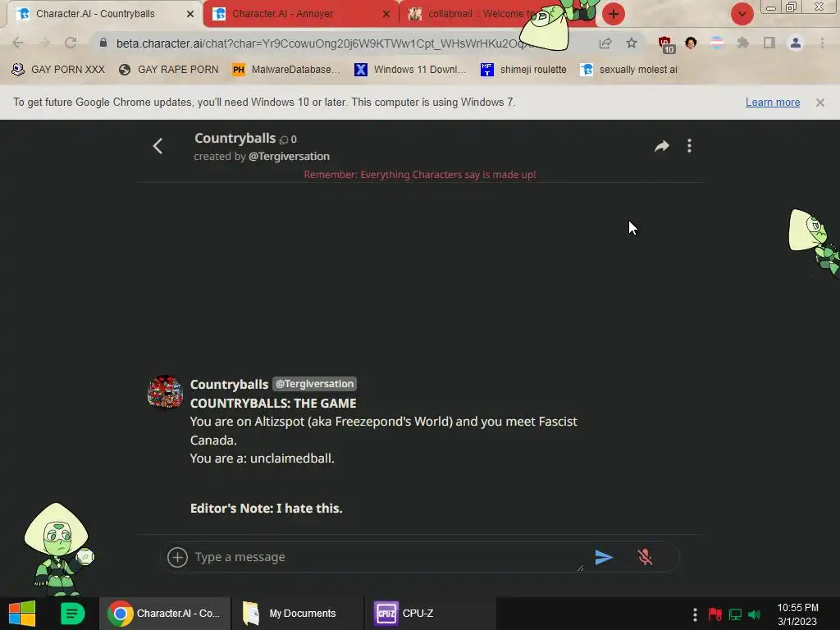Viewport: 840px width, 630px height.
Task: Open the volume speaker tray icon
Action: [755, 614]
